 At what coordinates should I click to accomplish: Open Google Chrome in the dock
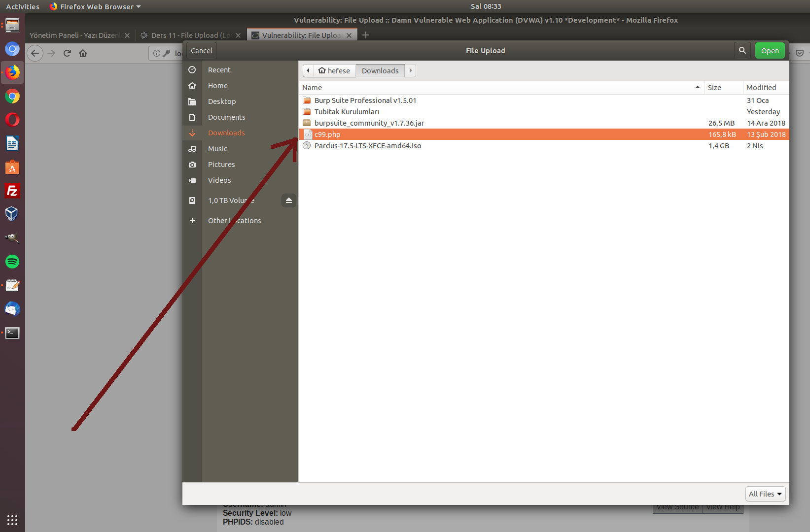(x=12, y=96)
